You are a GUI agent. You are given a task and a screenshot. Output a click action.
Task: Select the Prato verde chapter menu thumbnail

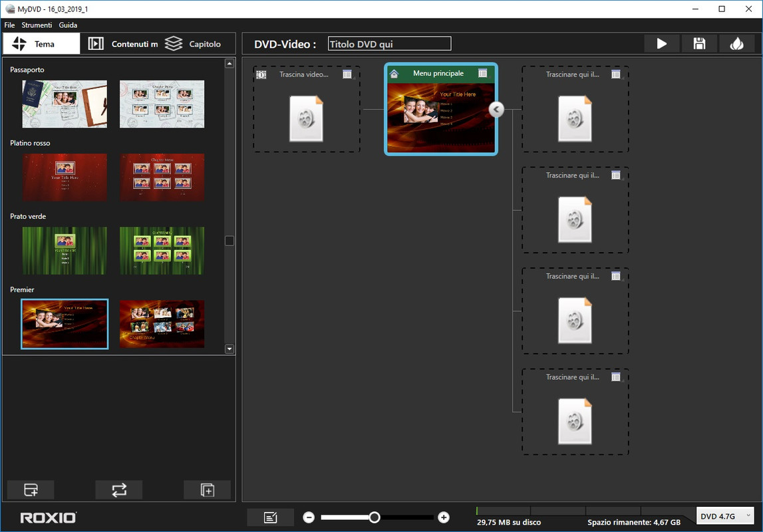162,251
